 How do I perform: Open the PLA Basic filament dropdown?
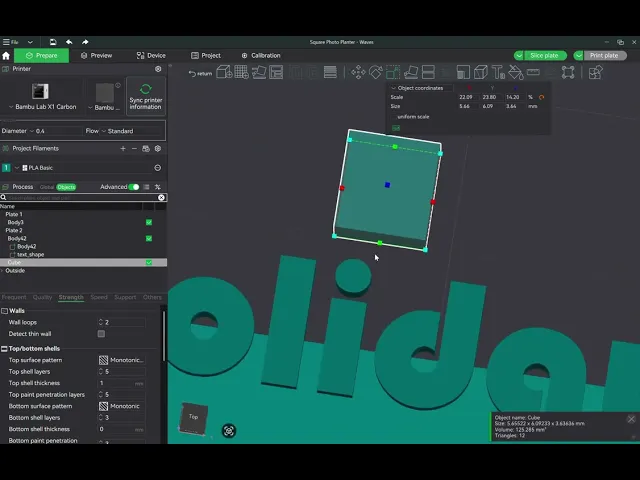(83, 168)
